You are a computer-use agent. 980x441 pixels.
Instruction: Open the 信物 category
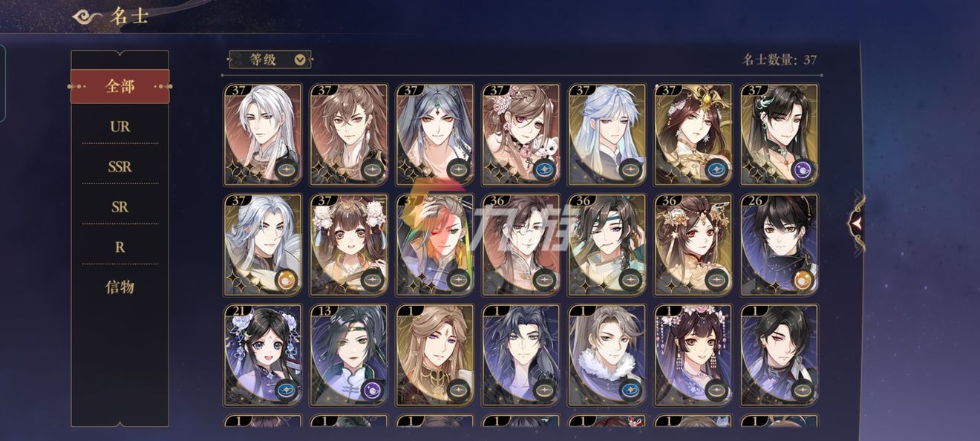(x=120, y=287)
